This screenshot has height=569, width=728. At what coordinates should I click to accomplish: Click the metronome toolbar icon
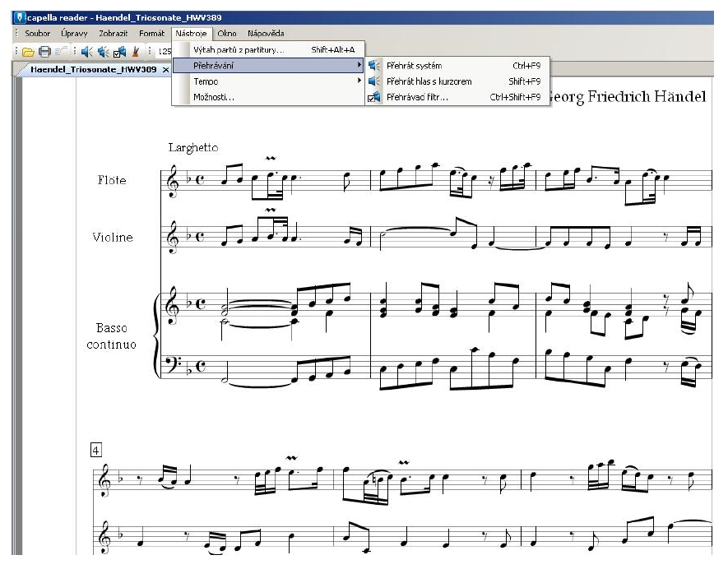pos(136,52)
